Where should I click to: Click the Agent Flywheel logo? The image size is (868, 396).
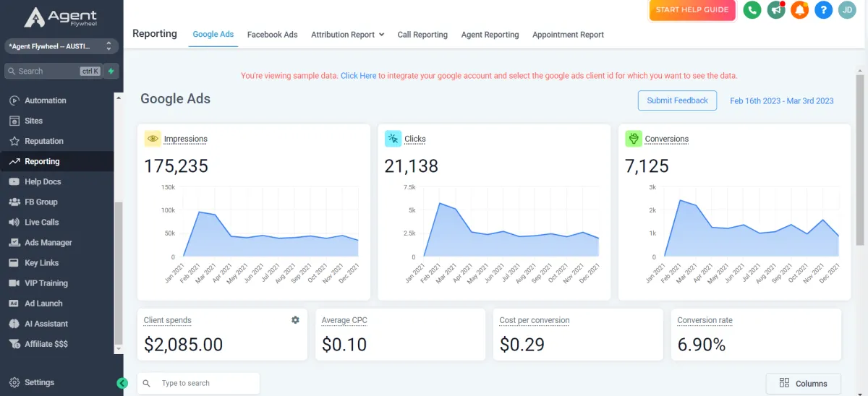coord(61,17)
